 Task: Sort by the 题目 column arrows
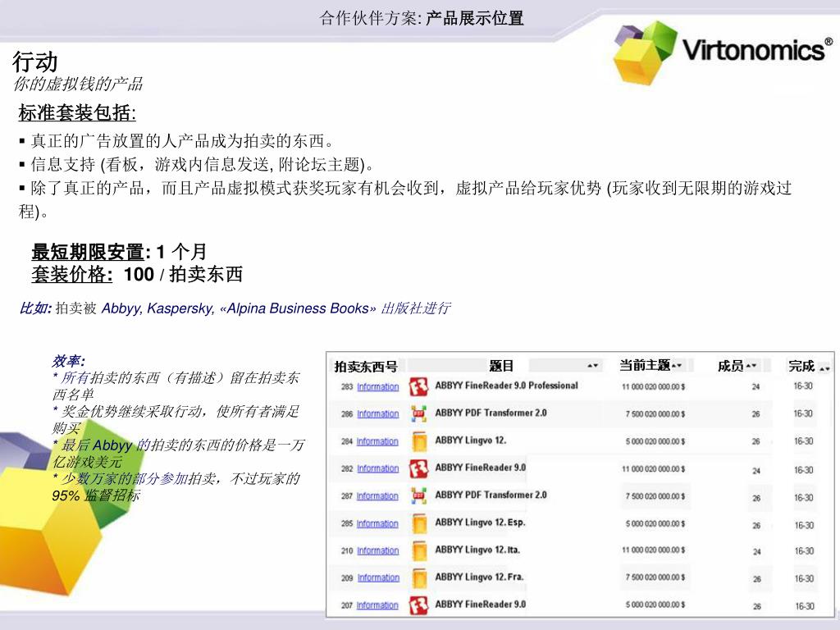[x=592, y=365]
